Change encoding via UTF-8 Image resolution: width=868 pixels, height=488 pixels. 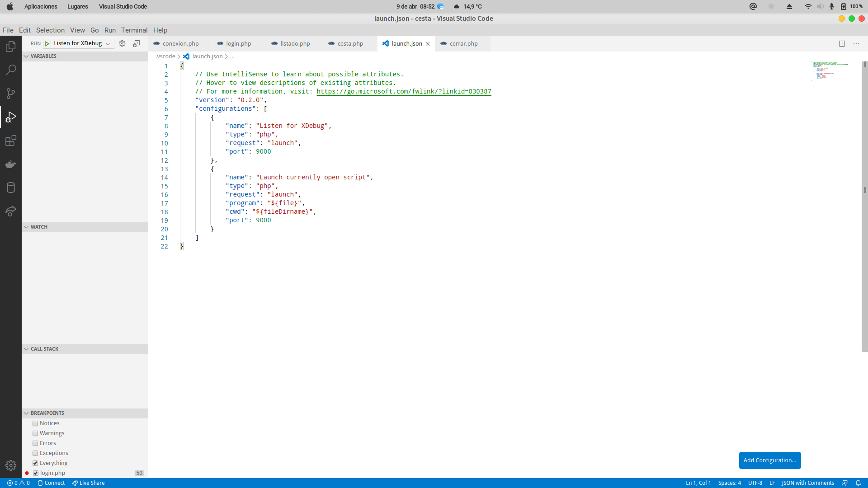click(755, 483)
